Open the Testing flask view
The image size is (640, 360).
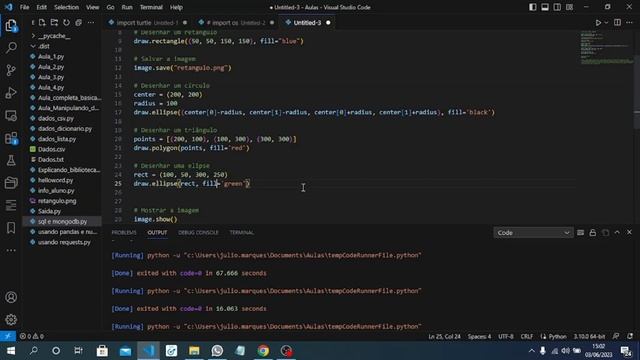click(x=11, y=160)
